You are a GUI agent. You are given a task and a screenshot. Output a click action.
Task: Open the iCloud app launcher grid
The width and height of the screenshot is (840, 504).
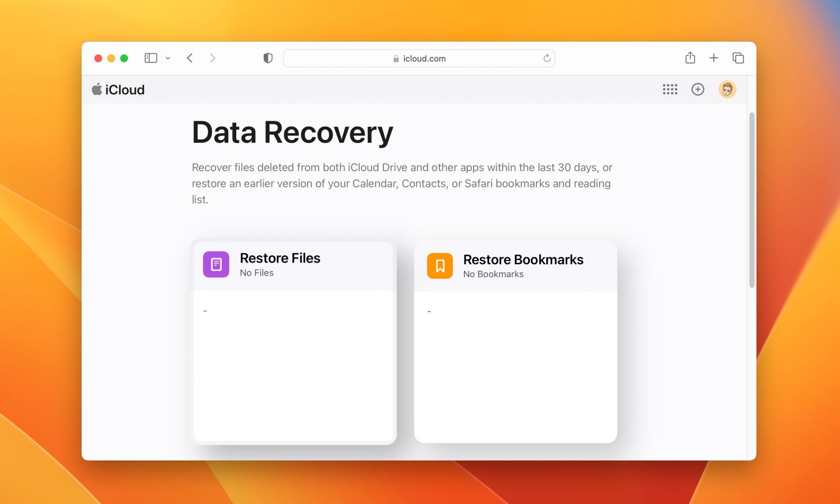click(670, 89)
